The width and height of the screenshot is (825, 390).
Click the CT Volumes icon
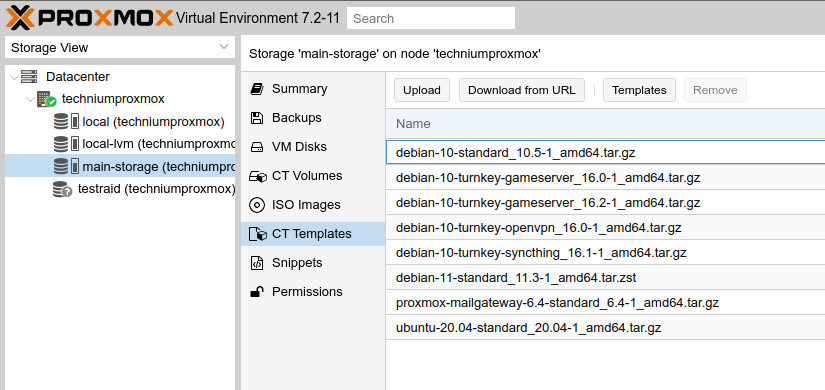258,176
